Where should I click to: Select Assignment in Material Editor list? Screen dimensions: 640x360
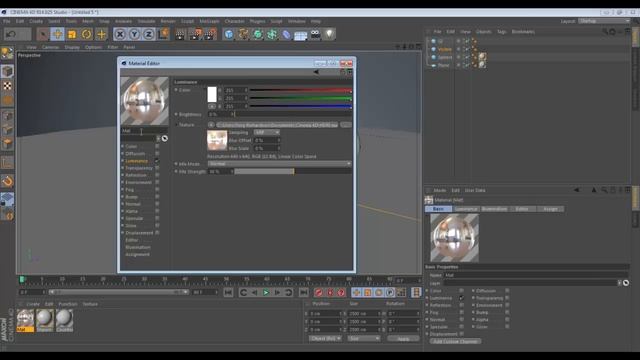[137, 254]
